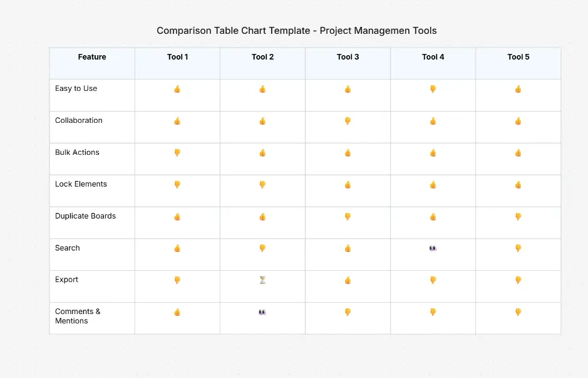The width and height of the screenshot is (588, 378).
Task: Select the Comments & Mentions row label
Action: coord(77,316)
